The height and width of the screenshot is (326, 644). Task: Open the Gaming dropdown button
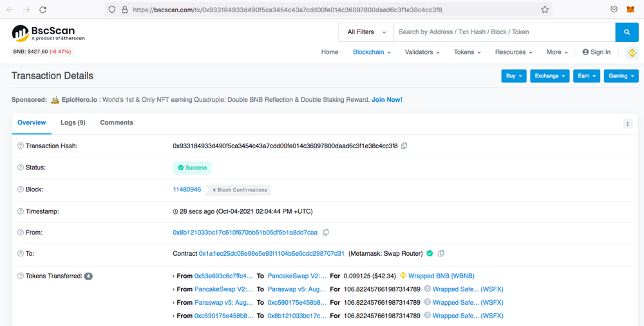621,76
